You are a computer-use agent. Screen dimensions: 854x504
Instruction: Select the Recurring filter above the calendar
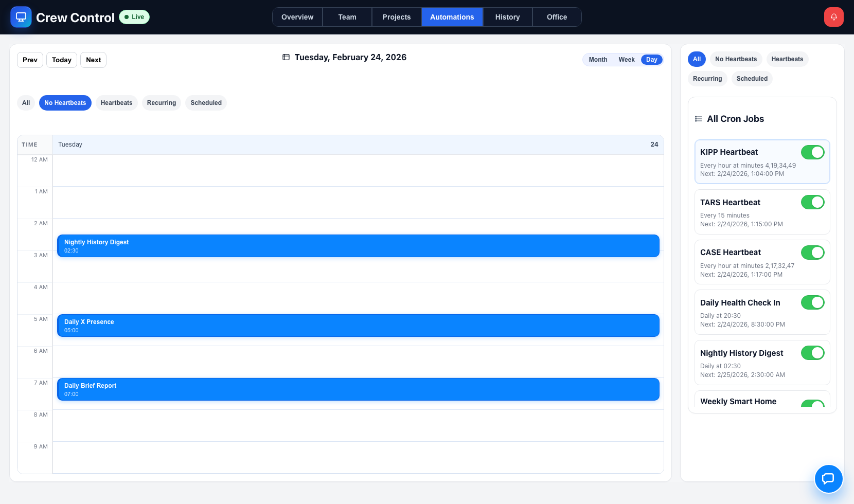click(x=161, y=103)
